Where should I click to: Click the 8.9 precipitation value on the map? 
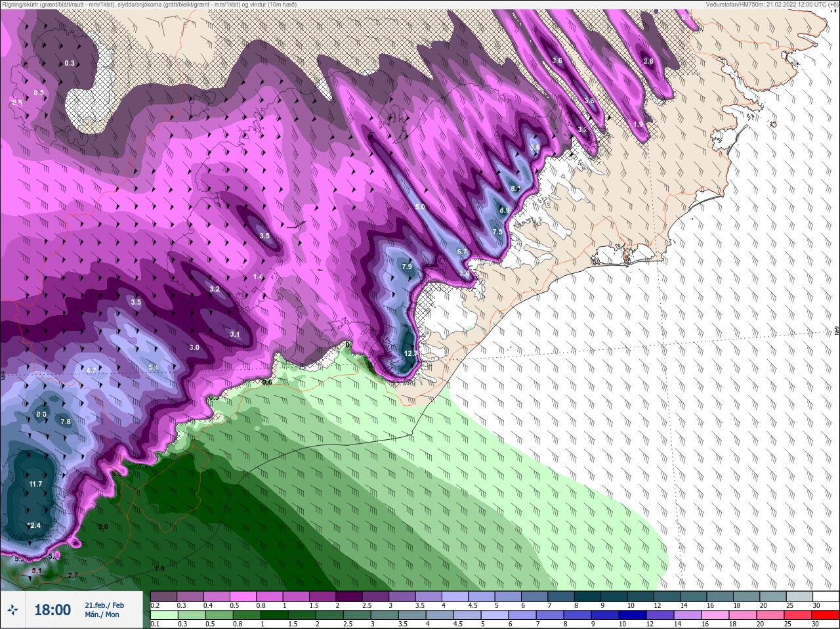coord(504,210)
